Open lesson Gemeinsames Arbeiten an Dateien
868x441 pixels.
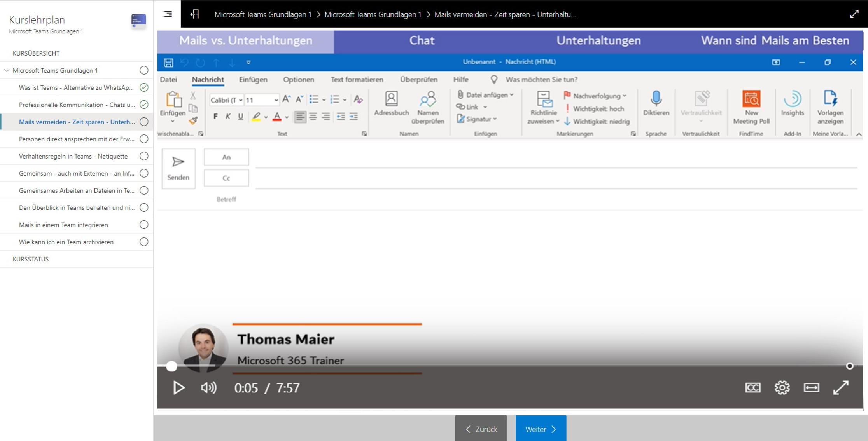click(77, 190)
